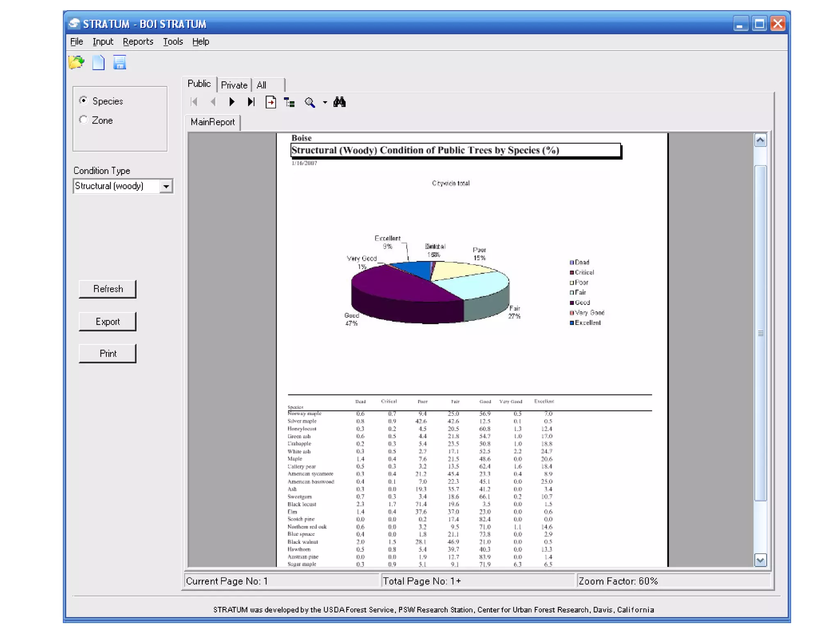Click the report scrollbar down arrow
This screenshot has width=840, height=630.
(760, 560)
